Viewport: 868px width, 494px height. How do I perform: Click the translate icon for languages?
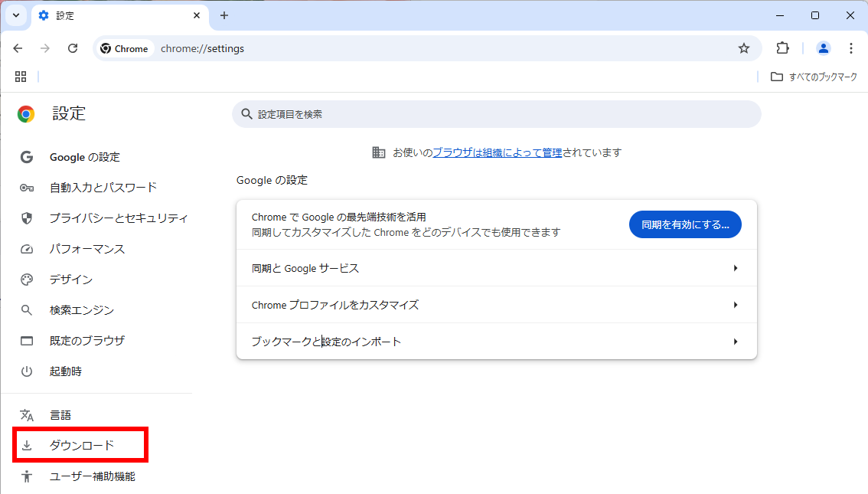[27, 415]
